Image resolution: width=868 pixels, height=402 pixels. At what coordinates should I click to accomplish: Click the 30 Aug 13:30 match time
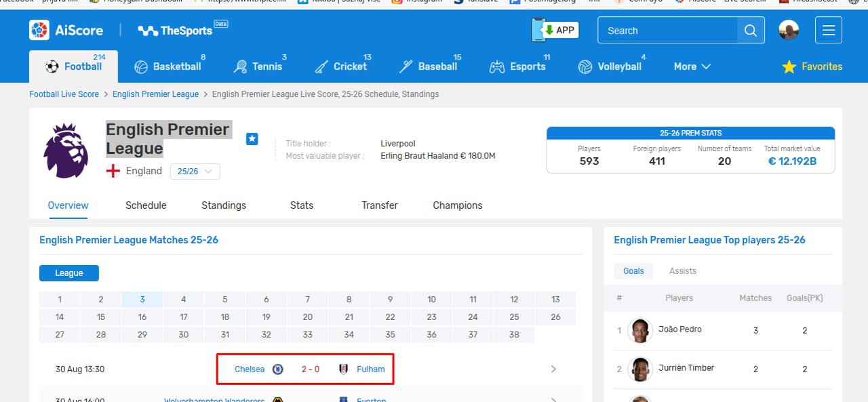click(80, 369)
